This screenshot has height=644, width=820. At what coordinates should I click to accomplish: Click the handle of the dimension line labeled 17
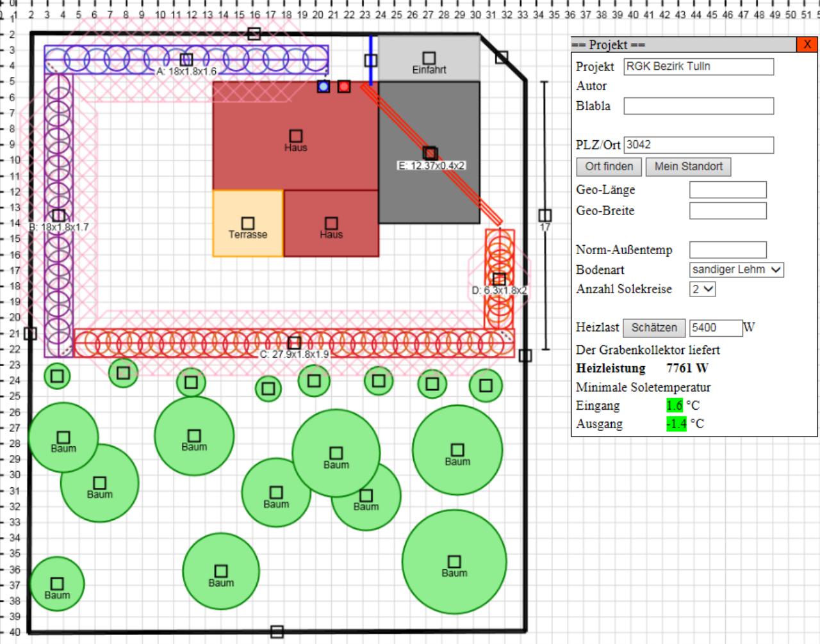click(545, 215)
